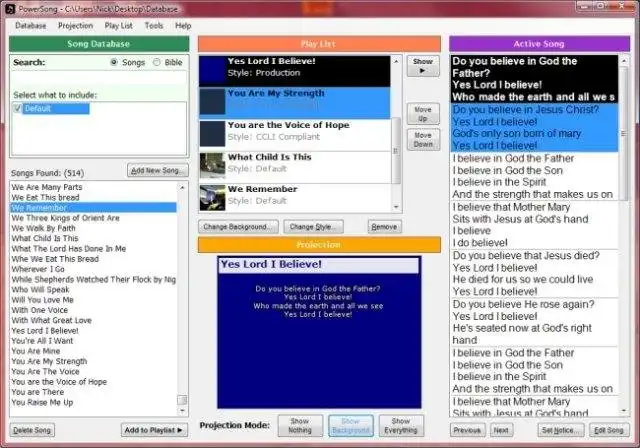This screenshot has width=640, height=448.
Task: Open the Projection menu
Action: point(76,26)
